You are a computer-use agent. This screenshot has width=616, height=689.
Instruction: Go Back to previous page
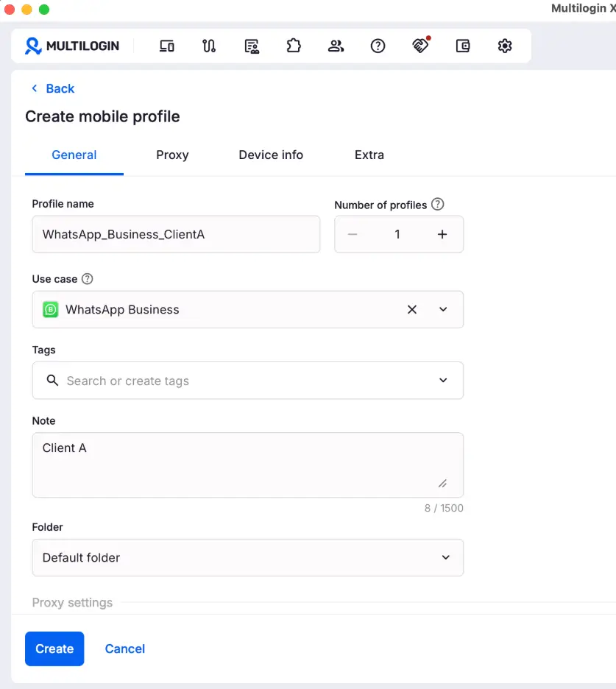click(x=53, y=88)
